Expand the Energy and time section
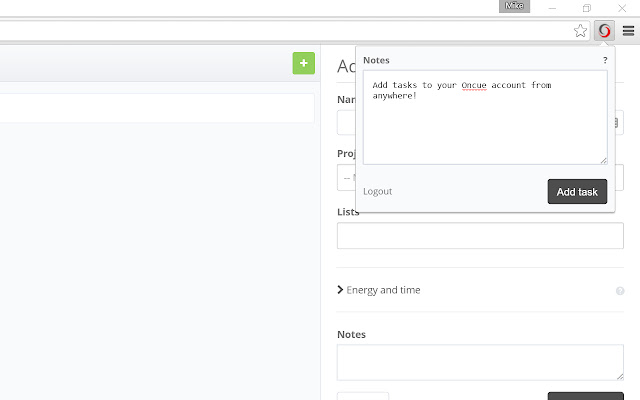Image resolution: width=640 pixels, height=400 pixels. 378,290
